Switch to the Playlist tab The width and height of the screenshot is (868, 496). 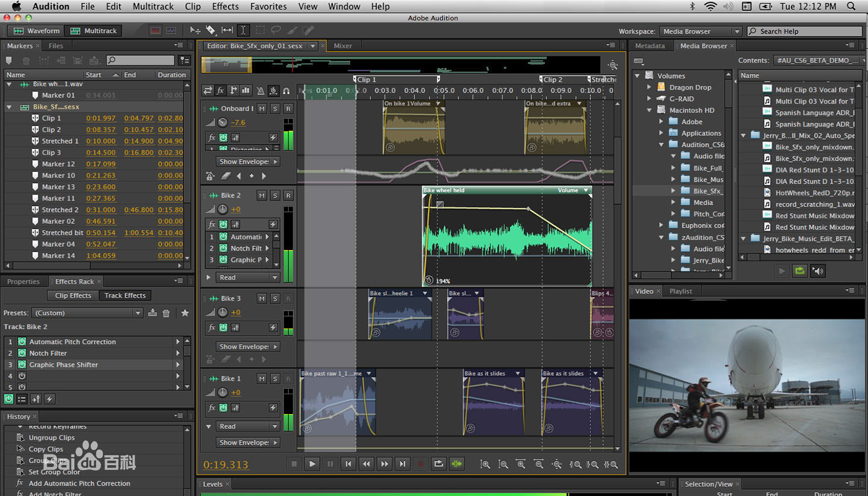coord(681,291)
